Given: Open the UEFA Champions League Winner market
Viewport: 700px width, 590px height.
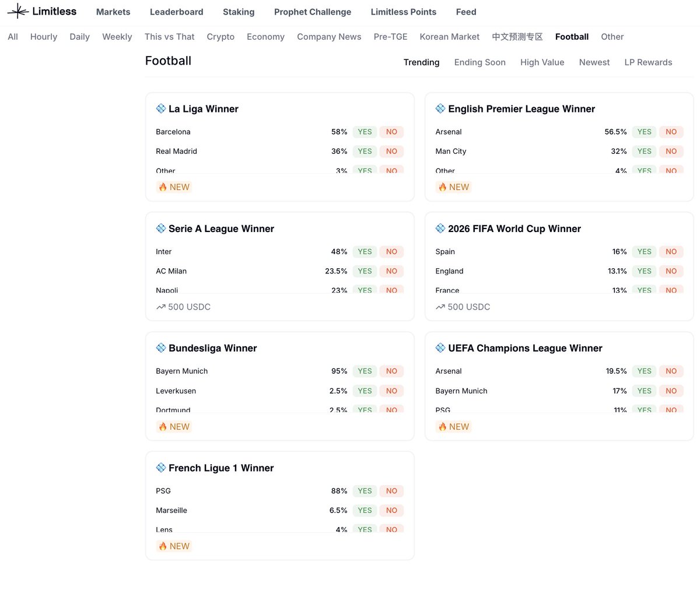Looking at the screenshot, I should (525, 348).
